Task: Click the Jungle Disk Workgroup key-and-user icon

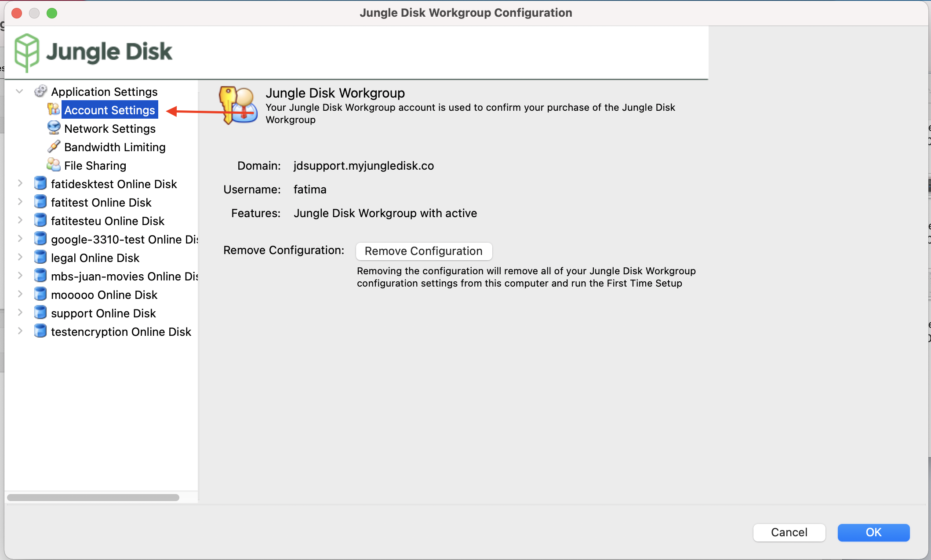Action: [x=238, y=105]
